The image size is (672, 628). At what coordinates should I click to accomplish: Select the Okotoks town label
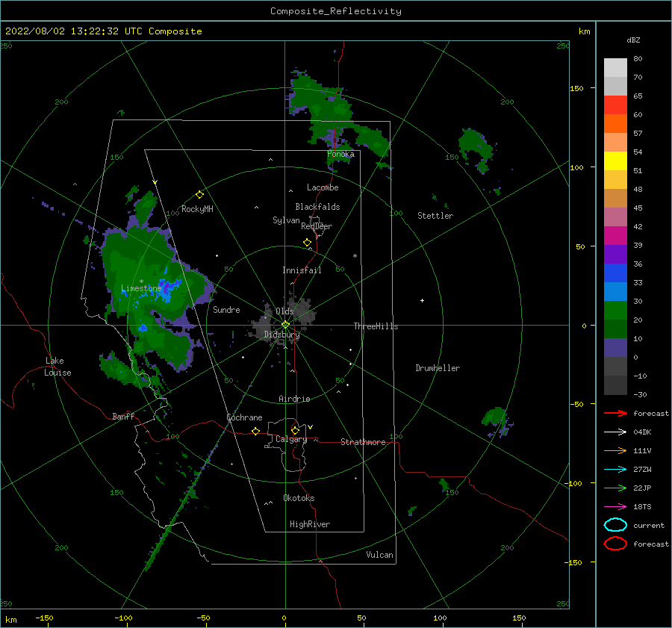click(x=299, y=498)
